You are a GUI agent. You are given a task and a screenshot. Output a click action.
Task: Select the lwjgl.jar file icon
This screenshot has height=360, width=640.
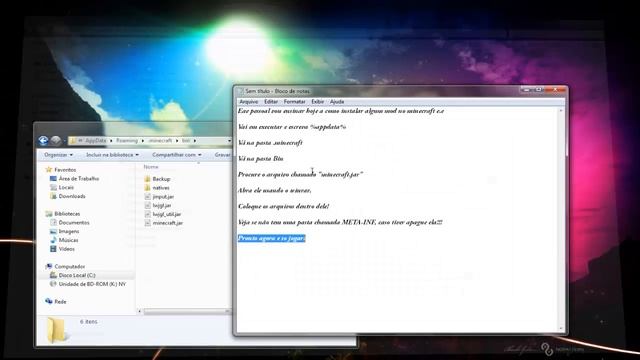pyautogui.click(x=147, y=205)
